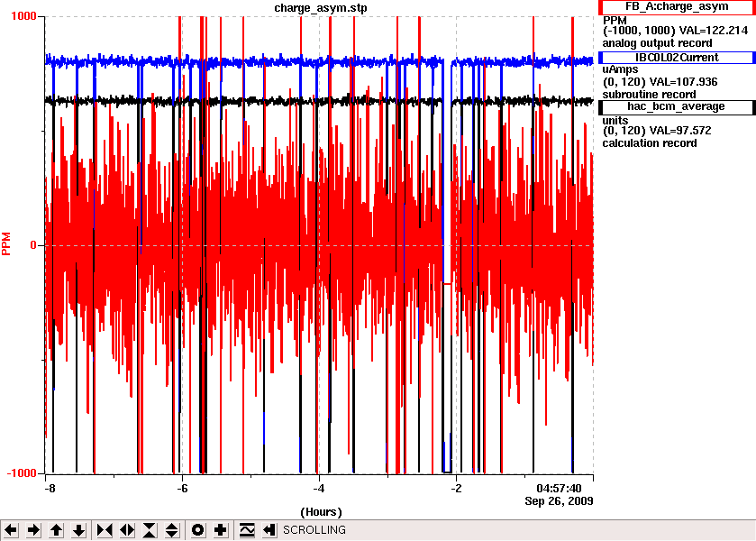Click the scroll-mode arrow-to-bar icon

pos(269,530)
